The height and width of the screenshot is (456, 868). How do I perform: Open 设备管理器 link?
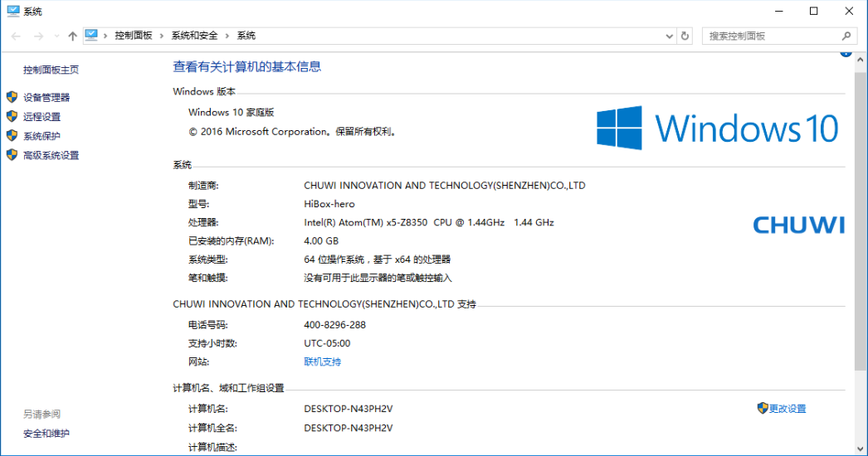click(x=46, y=97)
